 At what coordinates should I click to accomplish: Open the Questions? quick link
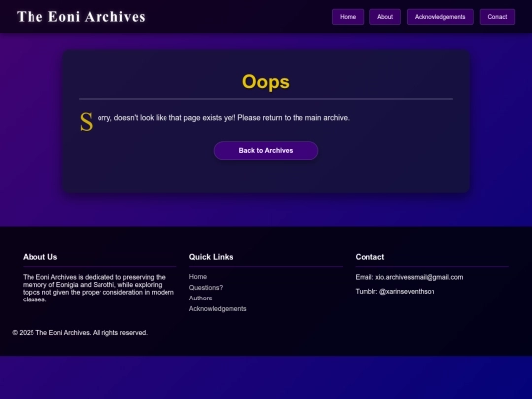pyautogui.click(x=206, y=288)
